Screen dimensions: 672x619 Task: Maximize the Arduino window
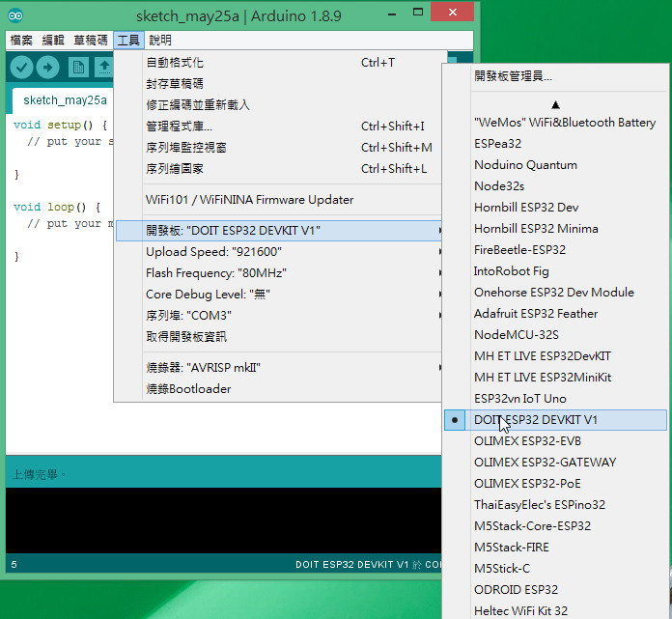tap(418, 13)
